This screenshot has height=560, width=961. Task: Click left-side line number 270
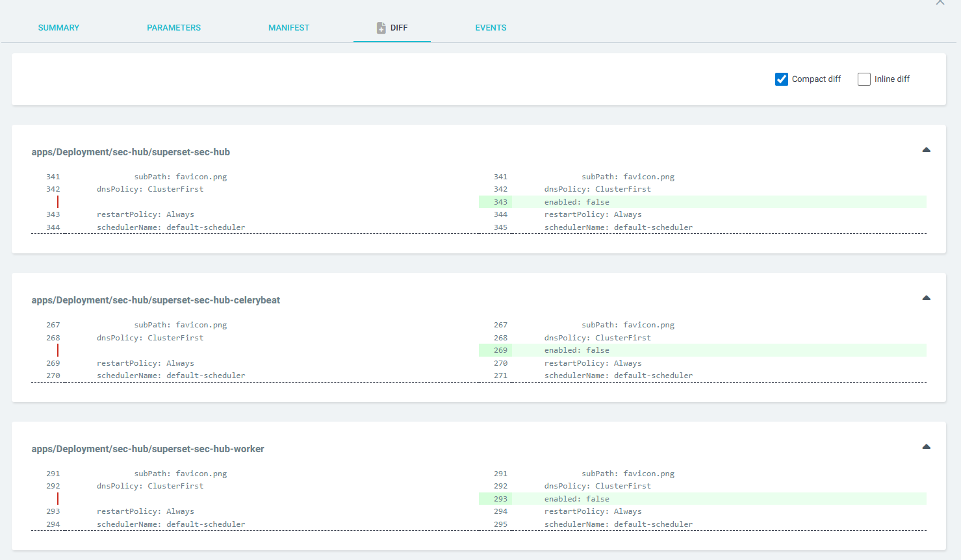click(x=53, y=375)
